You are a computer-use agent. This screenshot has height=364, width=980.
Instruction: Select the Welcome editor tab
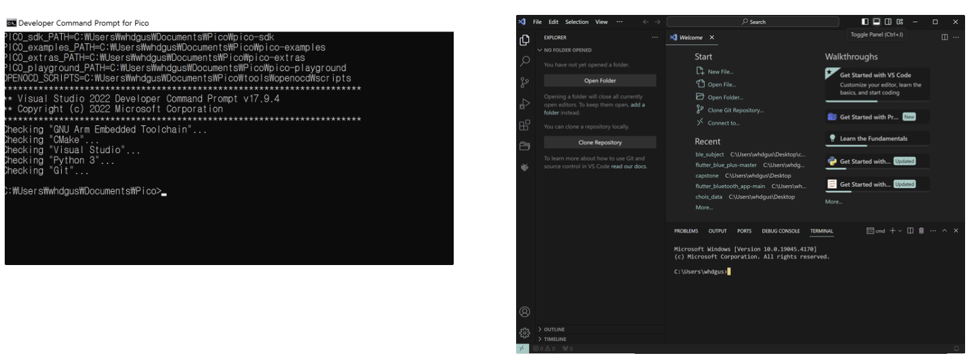[690, 37]
